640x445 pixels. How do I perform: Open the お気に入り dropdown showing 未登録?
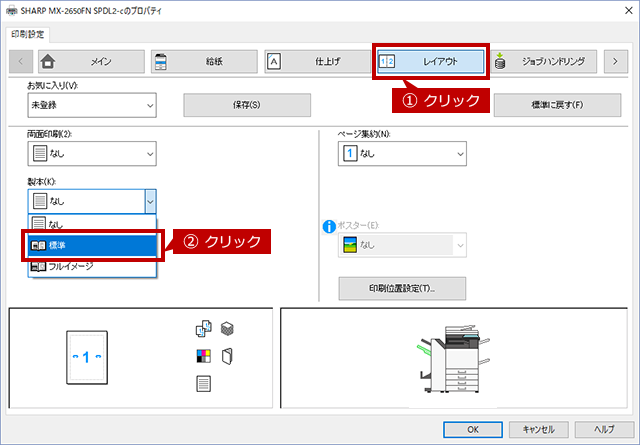92,105
